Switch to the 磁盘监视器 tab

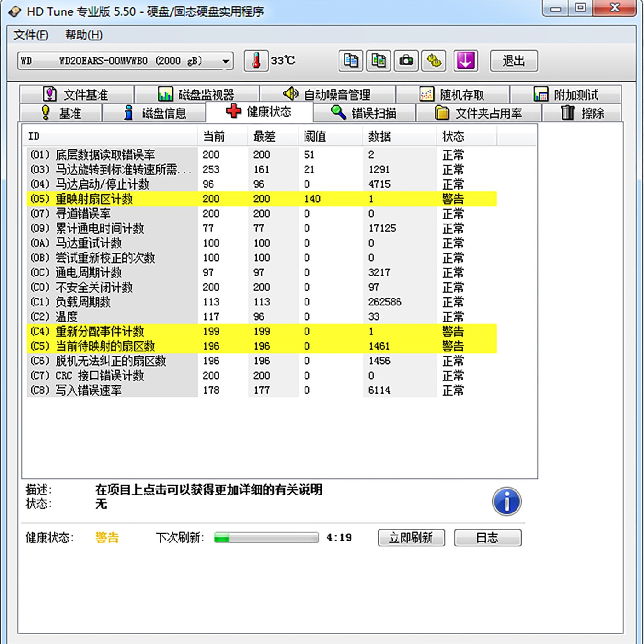[x=197, y=94]
